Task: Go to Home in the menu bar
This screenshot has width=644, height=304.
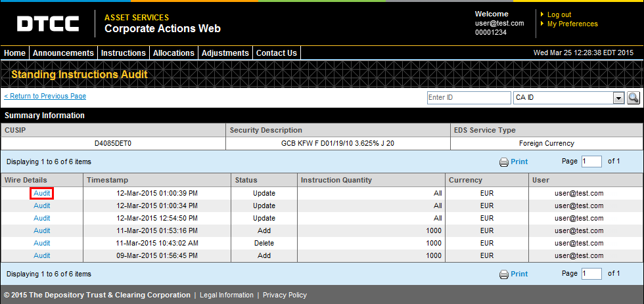Action: click(x=14, y=53)
